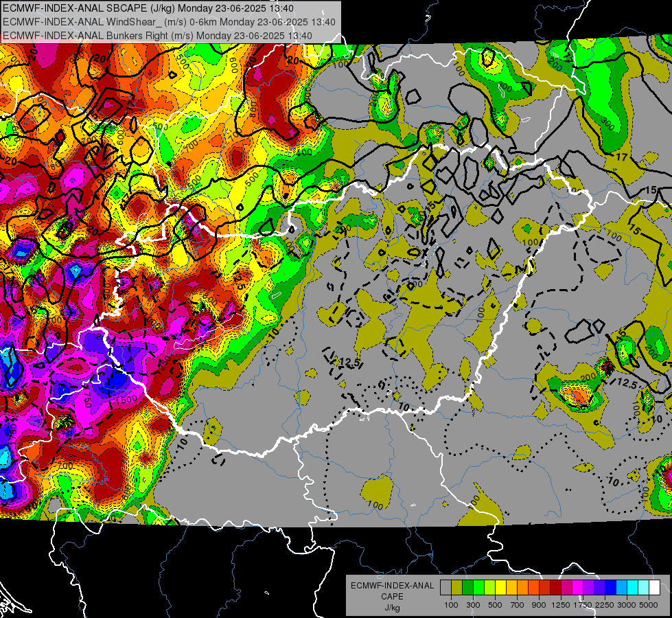Image resolution: width=672 pixels, height=618 pixels.
Task: Click the 1500 contour label on map
Action: coord(126,400)
